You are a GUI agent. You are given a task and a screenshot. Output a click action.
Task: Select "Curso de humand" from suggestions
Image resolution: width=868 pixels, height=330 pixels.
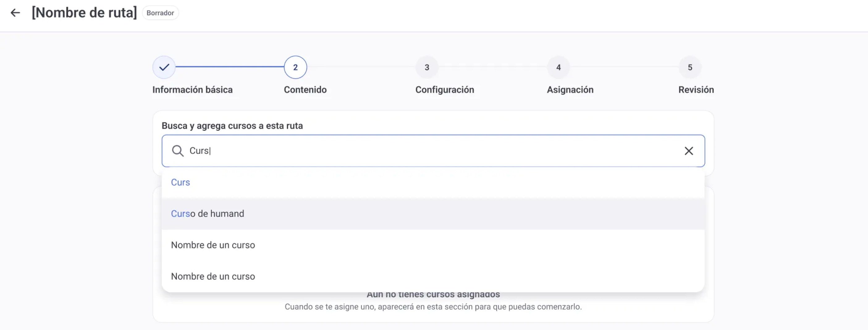pos(208,214)
